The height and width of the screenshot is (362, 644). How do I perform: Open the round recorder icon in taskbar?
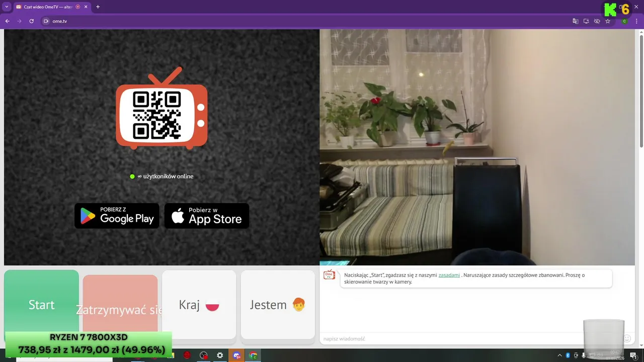tap(203, 355)
